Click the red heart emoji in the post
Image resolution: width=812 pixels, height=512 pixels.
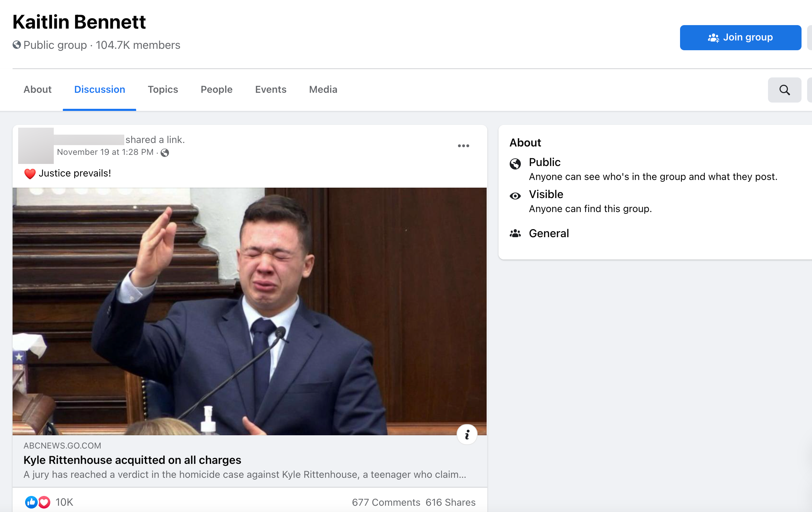click(30, 173)
